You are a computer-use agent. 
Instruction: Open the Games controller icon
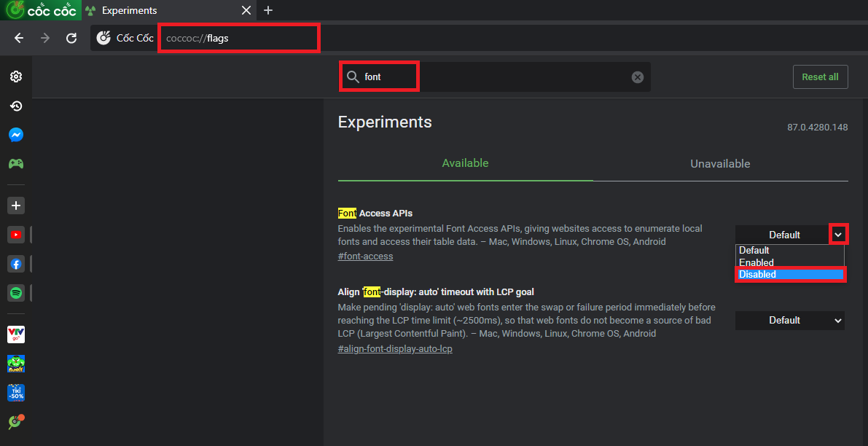[x=16, y=164]
